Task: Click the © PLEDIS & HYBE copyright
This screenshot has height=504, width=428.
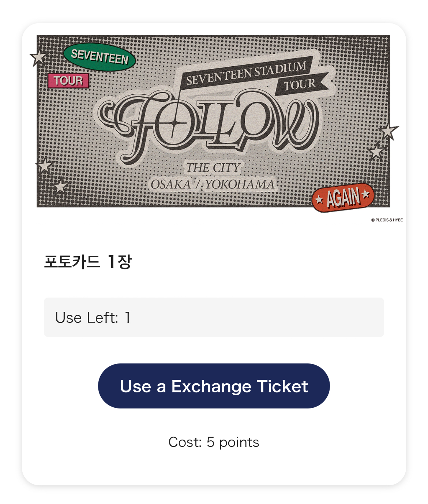Action: [387, 220]
